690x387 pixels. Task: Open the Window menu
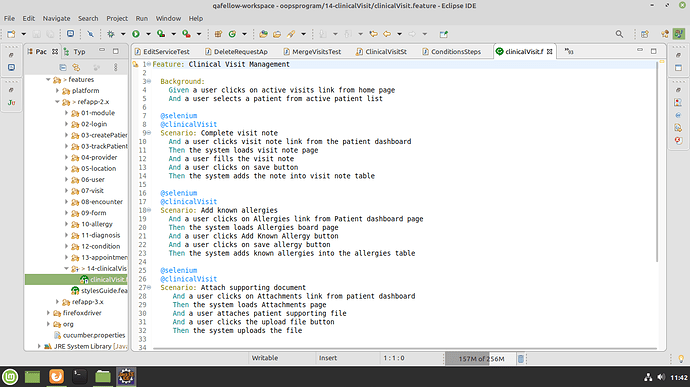168,18
